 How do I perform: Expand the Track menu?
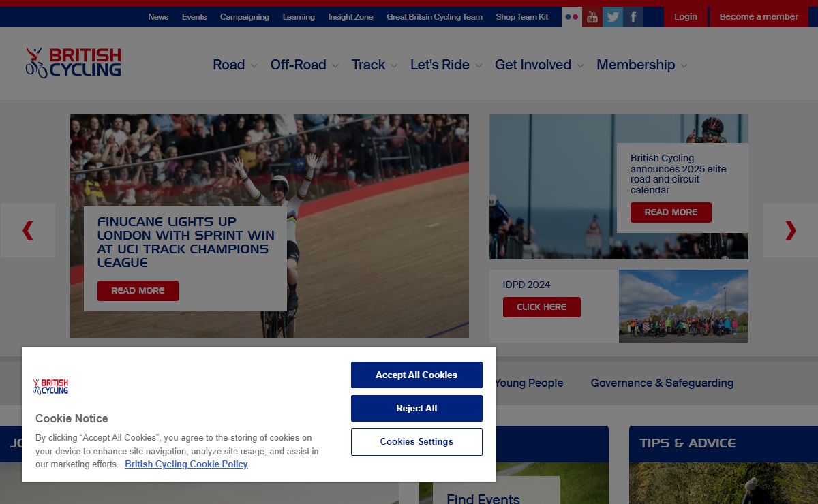(x=374, y=65)
